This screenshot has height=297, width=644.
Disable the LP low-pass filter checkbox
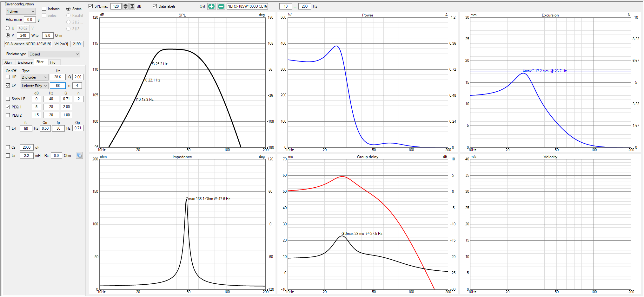8,86
